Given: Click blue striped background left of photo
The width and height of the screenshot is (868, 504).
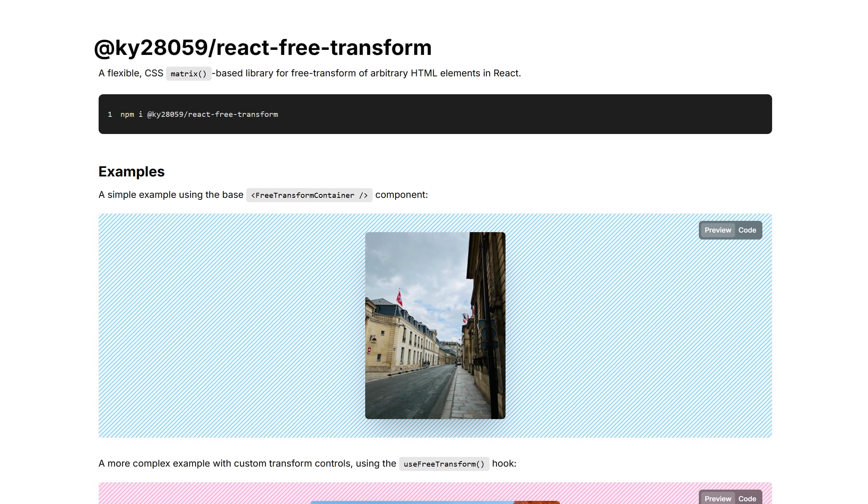Looking at the screenshot, I should (x=230, y=325).
